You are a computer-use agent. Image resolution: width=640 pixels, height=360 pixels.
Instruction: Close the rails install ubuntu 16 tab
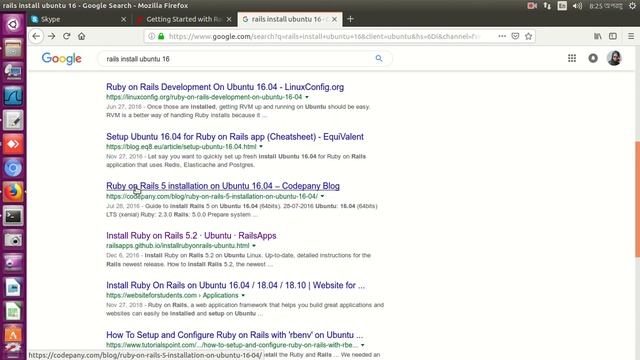[334, 19]
